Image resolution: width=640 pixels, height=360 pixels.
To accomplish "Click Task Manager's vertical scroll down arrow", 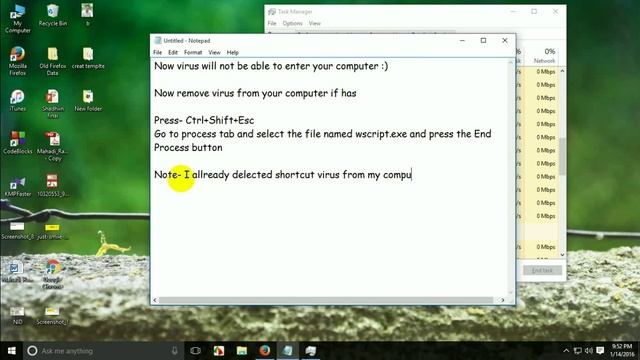I will pyautogui.click(x=562, y=255).
